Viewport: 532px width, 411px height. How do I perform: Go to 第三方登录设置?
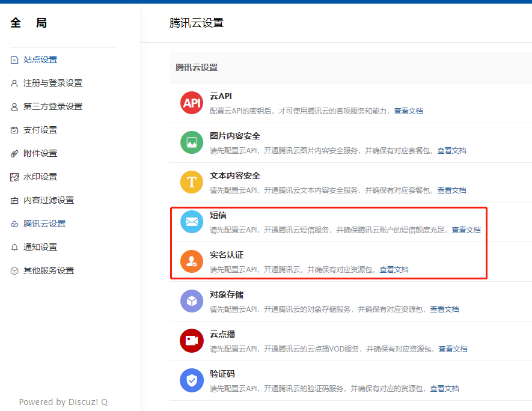pos(52,106)
